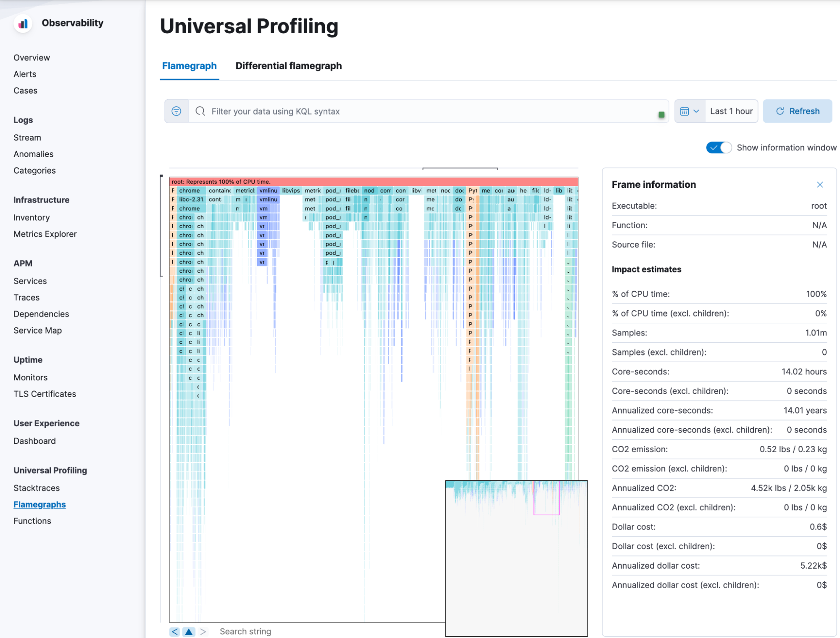Open the calendar quick date menu

[690, 111]
